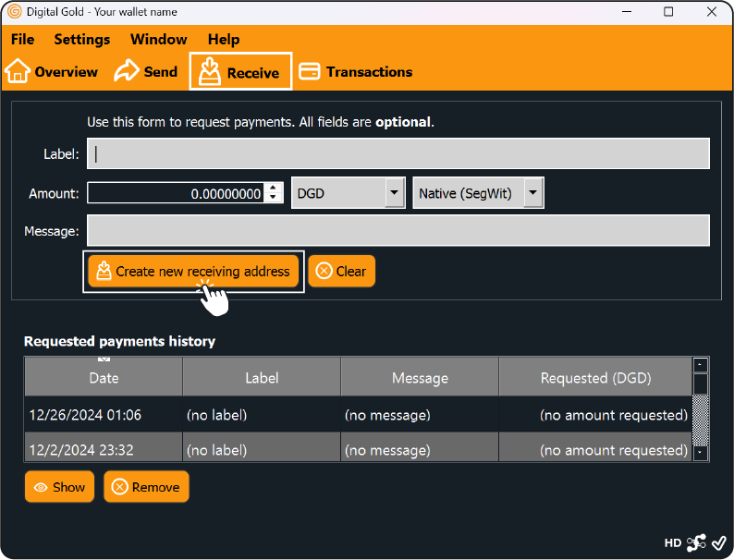Click the synced checkmark status icon
Screen dimensions: 734x560
pos(718,542)
